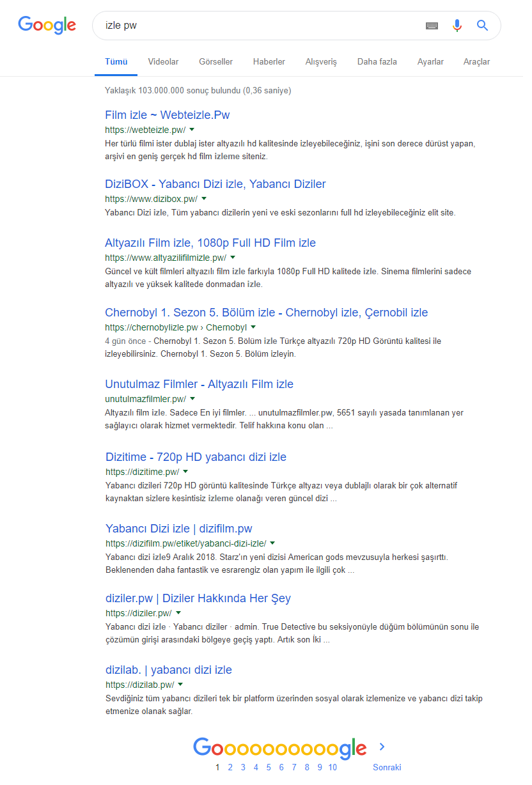Go to Google home via the logo
Image resolution: width=532 pixels, height=785 pixels.
47,25
